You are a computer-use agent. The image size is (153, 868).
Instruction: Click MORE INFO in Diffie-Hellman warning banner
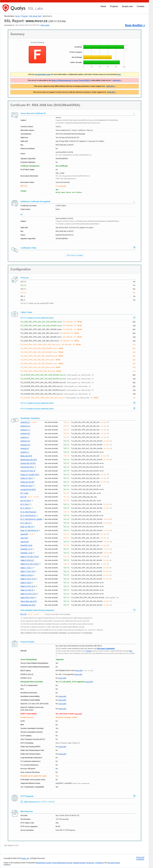tap(111, 86)
